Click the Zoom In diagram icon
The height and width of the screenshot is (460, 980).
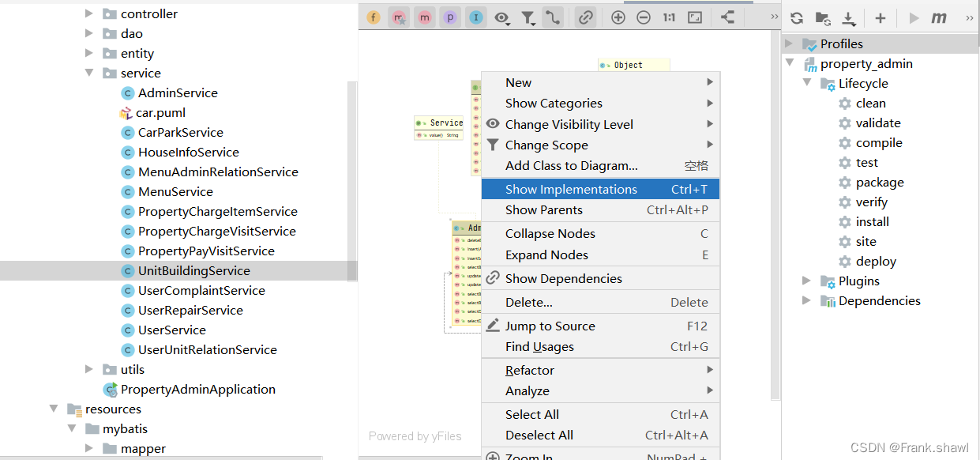click(618, 17)
